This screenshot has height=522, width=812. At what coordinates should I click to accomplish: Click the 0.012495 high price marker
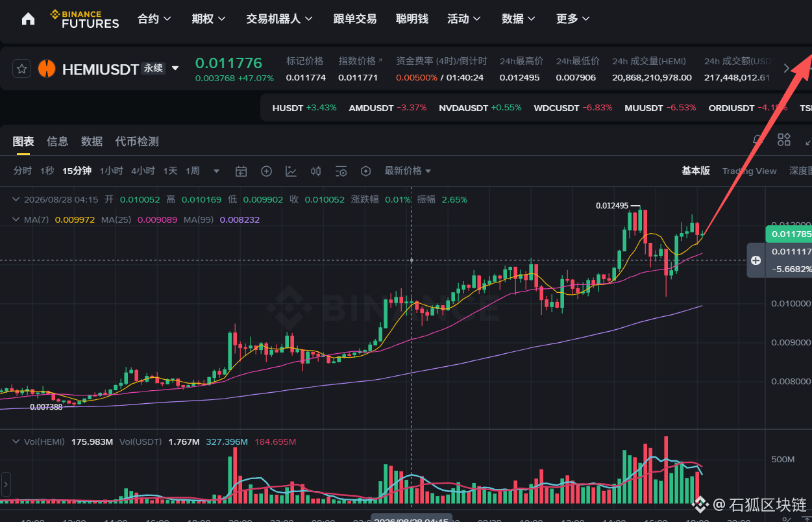(612, 206)
